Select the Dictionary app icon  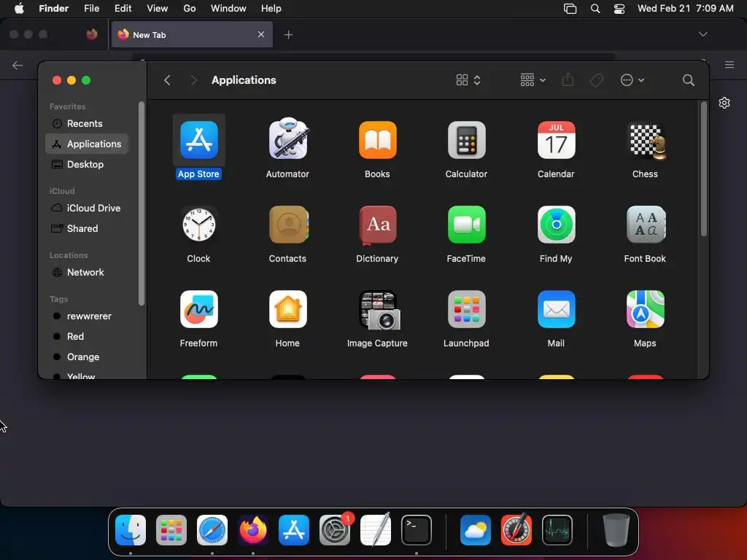[377, 225]
